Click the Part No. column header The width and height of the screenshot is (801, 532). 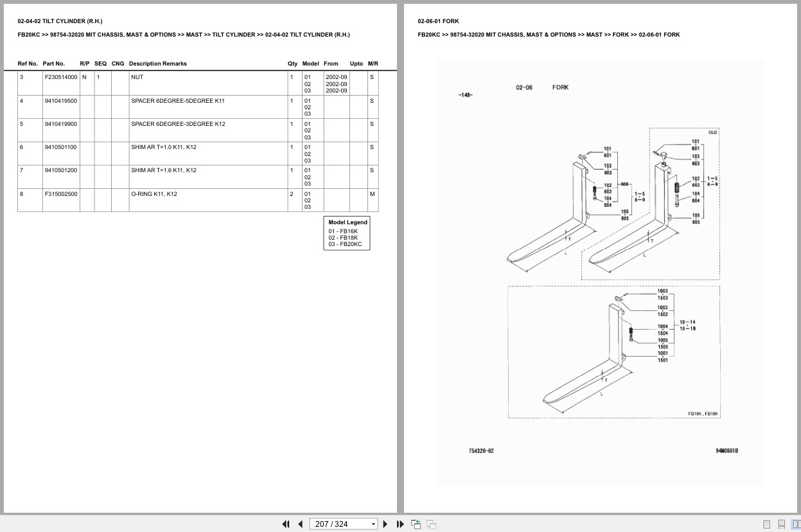pyautogui.click(x=54, y=64)
